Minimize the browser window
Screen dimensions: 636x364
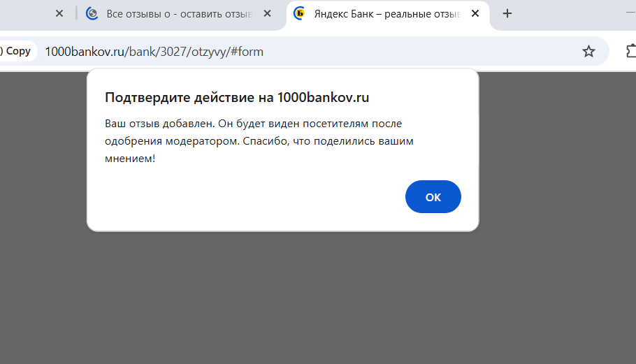pyautogui.click(x=630, y=13)
